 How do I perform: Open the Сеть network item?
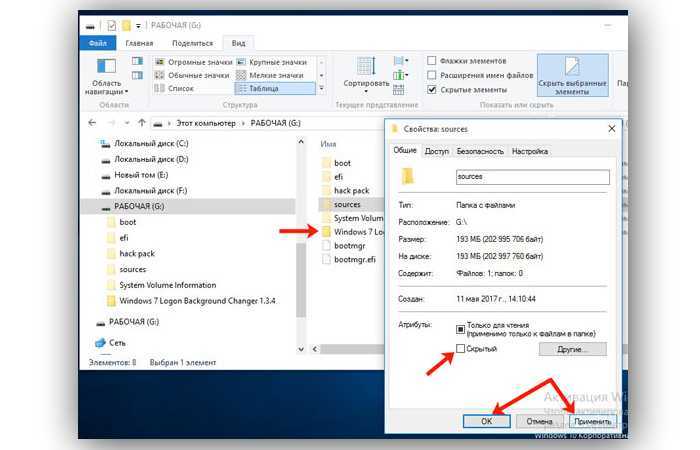pos(117,343)
